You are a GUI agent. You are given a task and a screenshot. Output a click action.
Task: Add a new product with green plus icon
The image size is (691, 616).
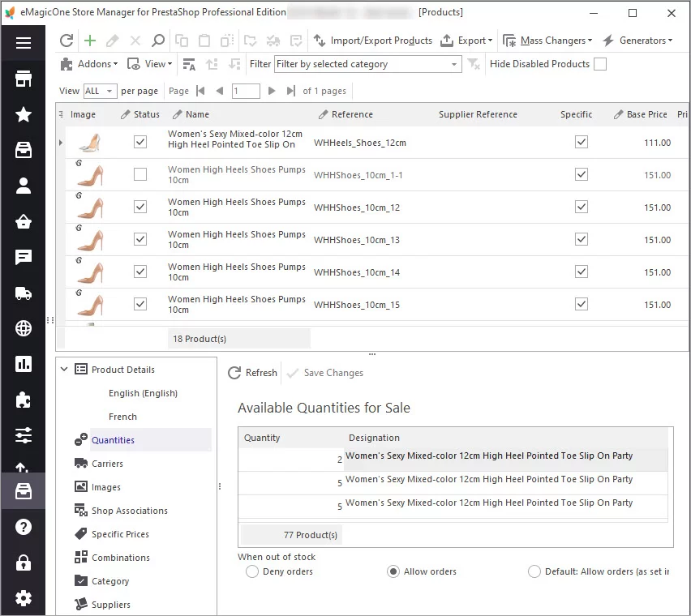point(89,40)
